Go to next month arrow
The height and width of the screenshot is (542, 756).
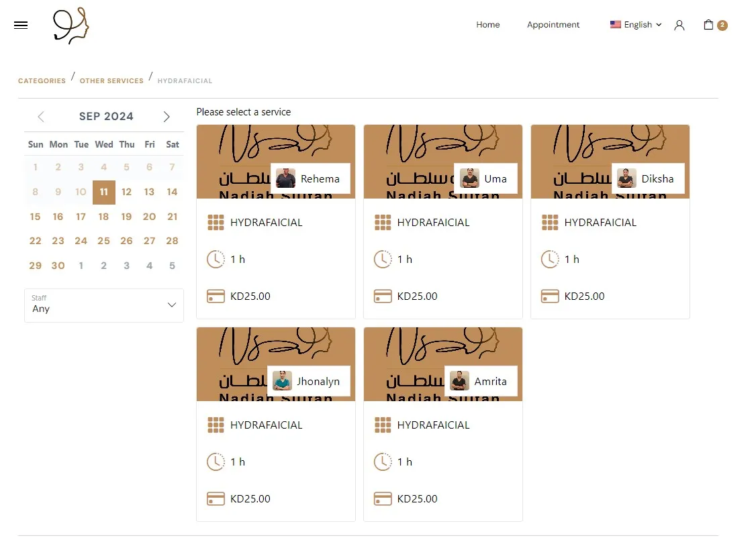(x=167, y=117)
